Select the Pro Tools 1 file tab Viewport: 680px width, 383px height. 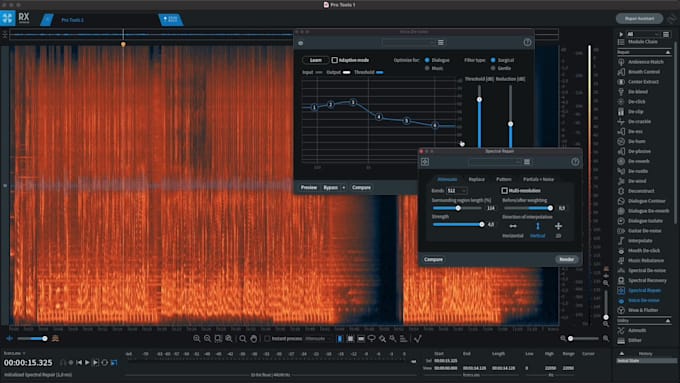(x=72, y=20)
